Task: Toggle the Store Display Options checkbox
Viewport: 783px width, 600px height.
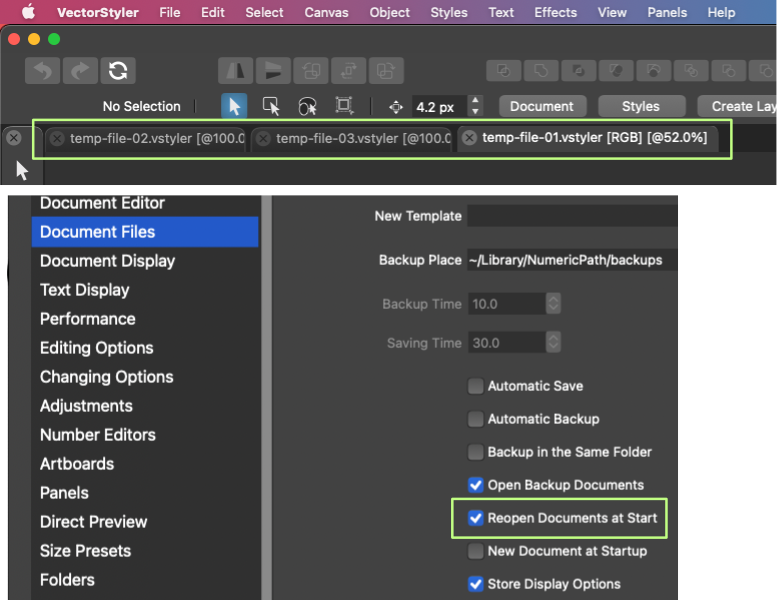Action: (x=476, y=584)
